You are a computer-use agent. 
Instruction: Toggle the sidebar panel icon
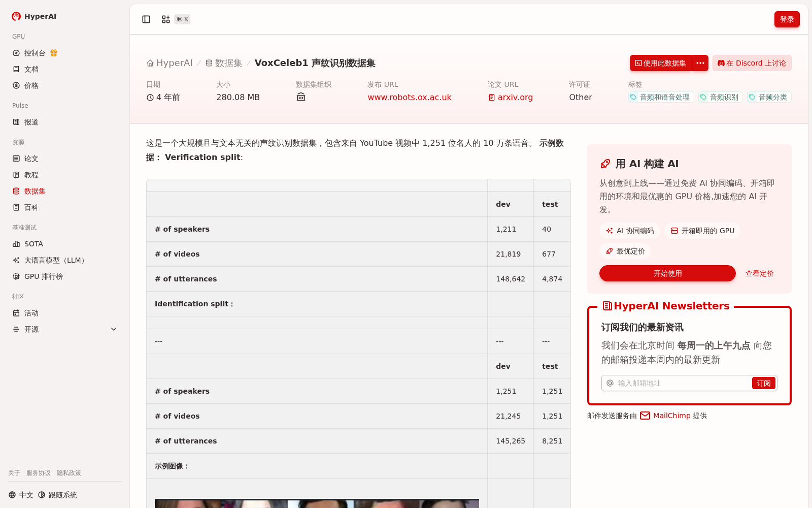pos(146,19)
